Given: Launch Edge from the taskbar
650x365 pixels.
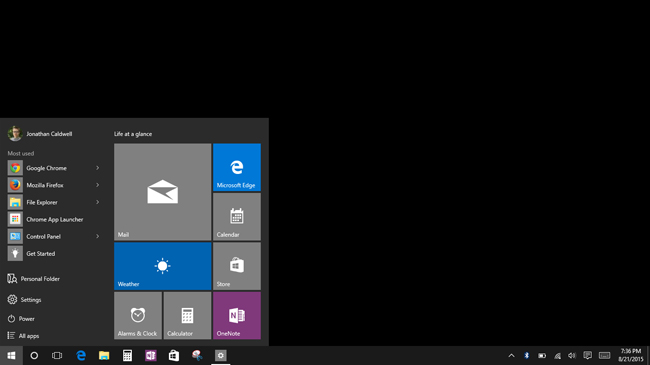Looking at the screenshot, I should click(81, 355).
